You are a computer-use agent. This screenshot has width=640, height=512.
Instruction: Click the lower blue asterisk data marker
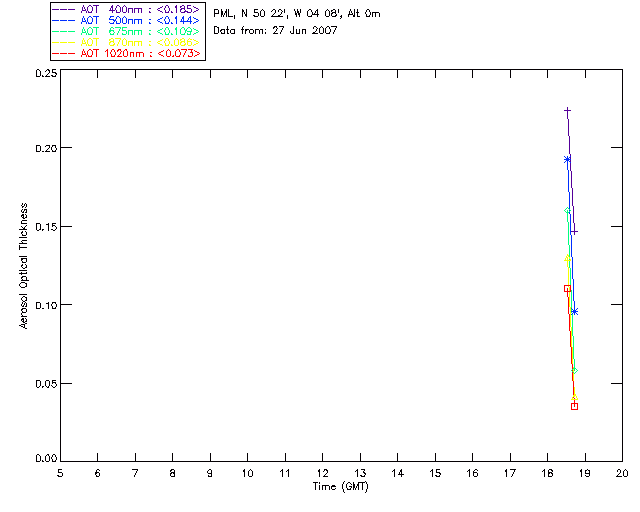[574, 312]
